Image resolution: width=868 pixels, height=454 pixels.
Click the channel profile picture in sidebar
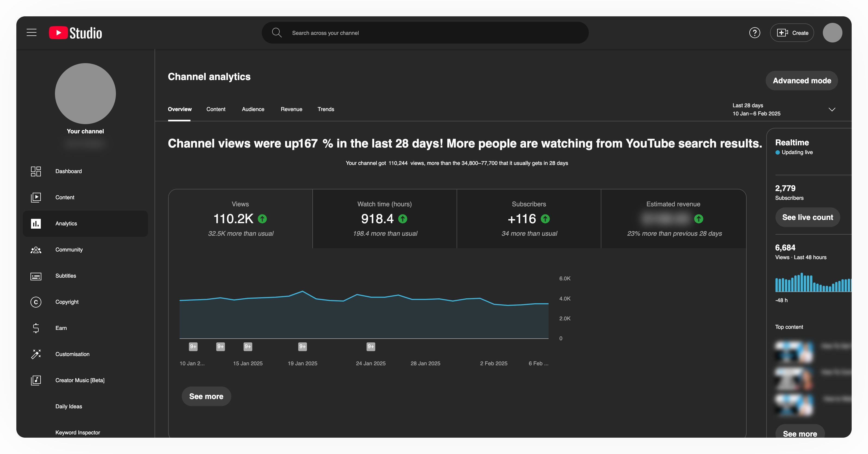point(85,94)
